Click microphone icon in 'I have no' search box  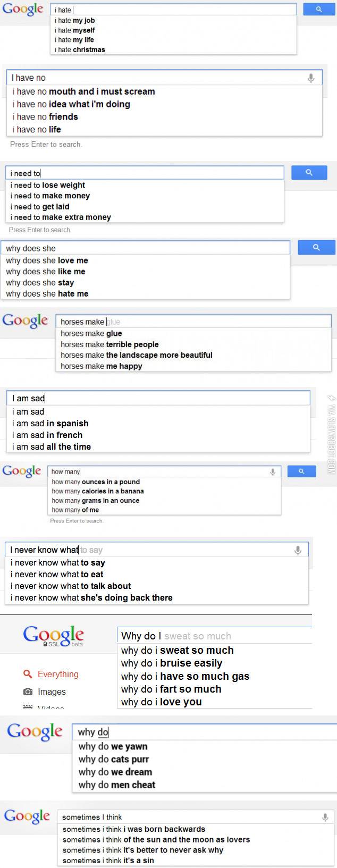click(x=311, y=78)
